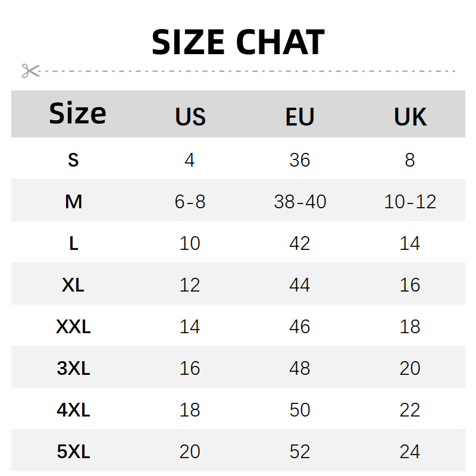Click the UK column header
The height and width of the screenshot is (476, 476).
[410, 117]
